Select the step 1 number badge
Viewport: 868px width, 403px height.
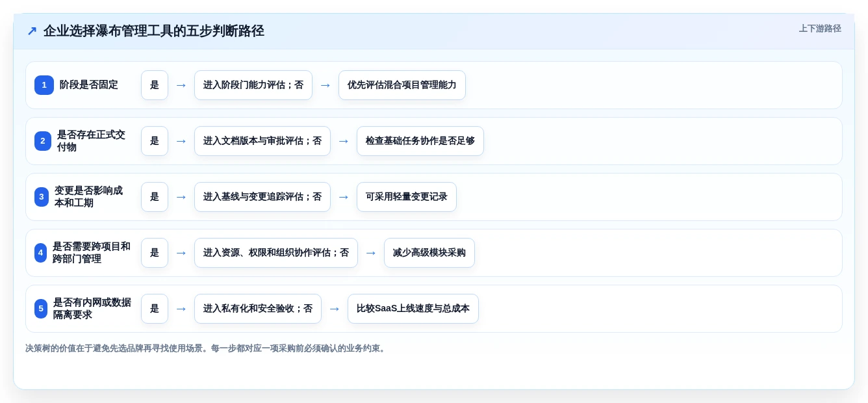pos(44,85)
